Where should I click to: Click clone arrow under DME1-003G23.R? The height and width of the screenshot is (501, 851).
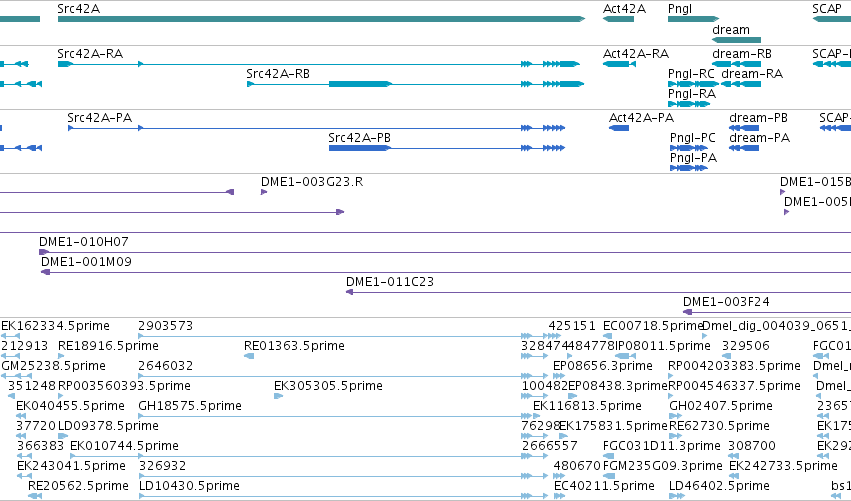(x=264, y=192)
